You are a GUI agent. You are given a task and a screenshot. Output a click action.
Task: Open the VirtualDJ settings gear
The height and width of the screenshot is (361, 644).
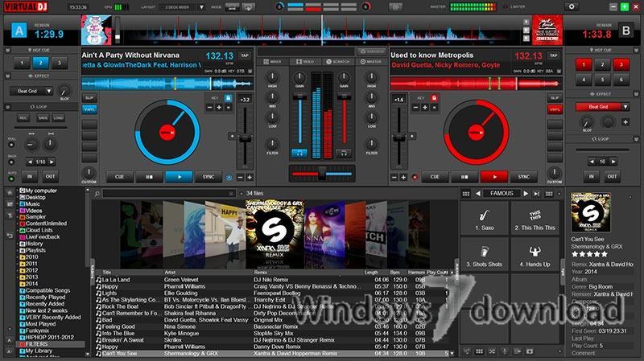(571, 6)
